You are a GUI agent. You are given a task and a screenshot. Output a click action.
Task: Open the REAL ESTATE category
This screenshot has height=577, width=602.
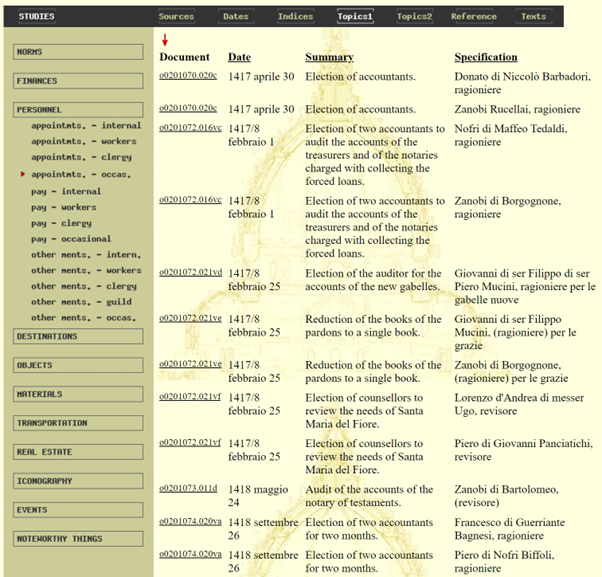pos(78,452)
